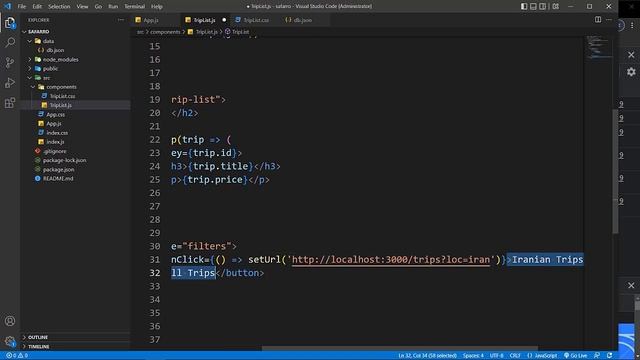
Task: Open package.json in the explorer tree
Action: [x=58, y=169]
